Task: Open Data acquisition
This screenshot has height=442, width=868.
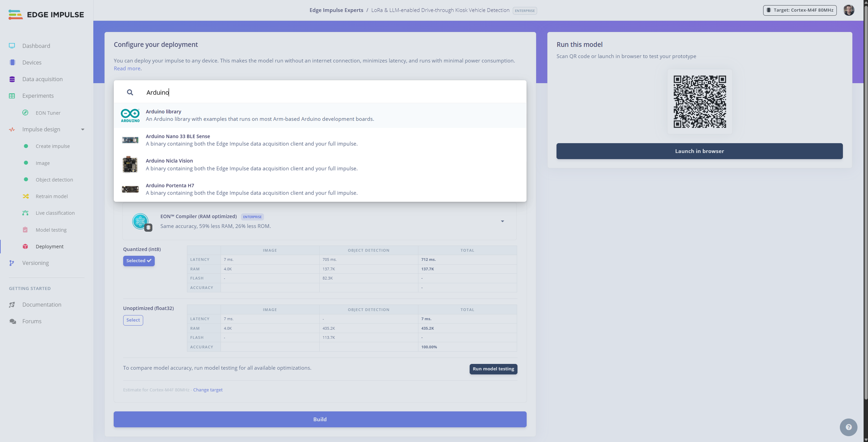Action: [x=42, y=79]
